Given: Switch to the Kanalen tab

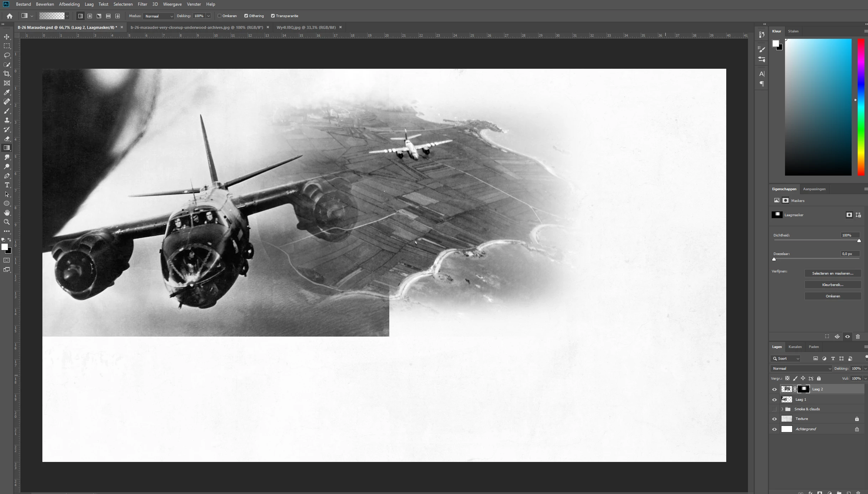Looking at the screenshot, I should click(795, 347).
